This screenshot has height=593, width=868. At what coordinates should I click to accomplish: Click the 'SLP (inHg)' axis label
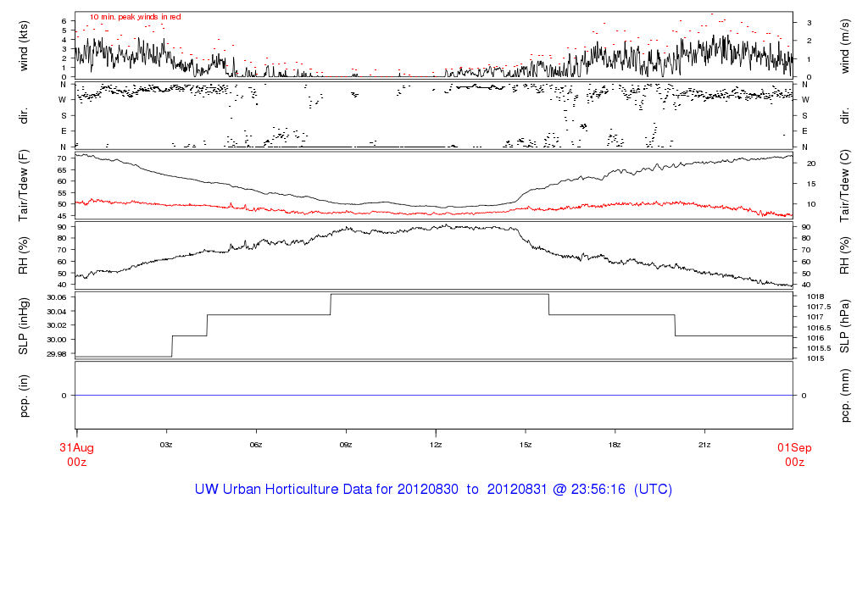[23, 326]
